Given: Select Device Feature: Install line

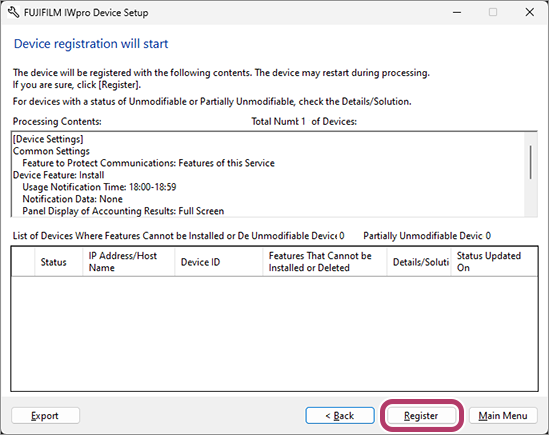Looking at the screenshot, I should point(58,175).
